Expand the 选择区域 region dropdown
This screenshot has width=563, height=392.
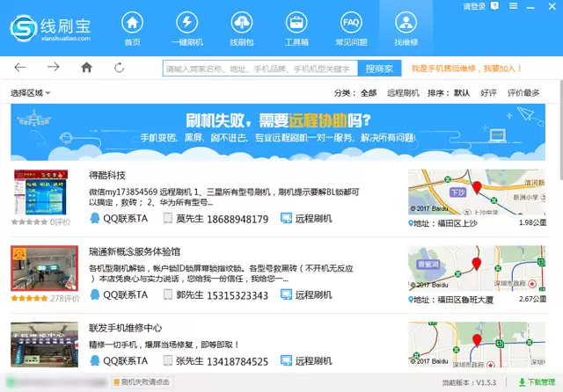point(31,92)
